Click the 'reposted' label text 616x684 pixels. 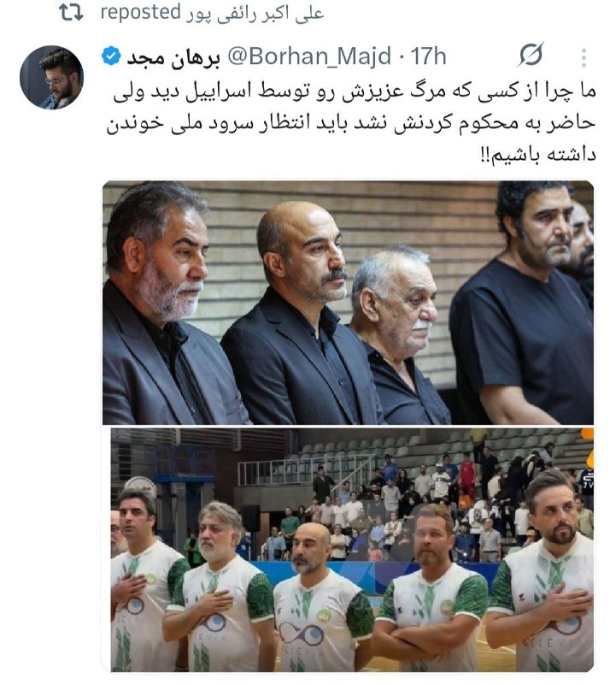(140, 13)
